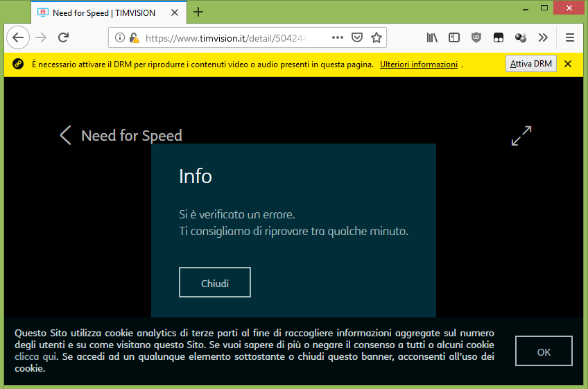This screenshot has width=588, height=389.
Task: Click the Info dialog heading
Action: [x=196, y=176]
